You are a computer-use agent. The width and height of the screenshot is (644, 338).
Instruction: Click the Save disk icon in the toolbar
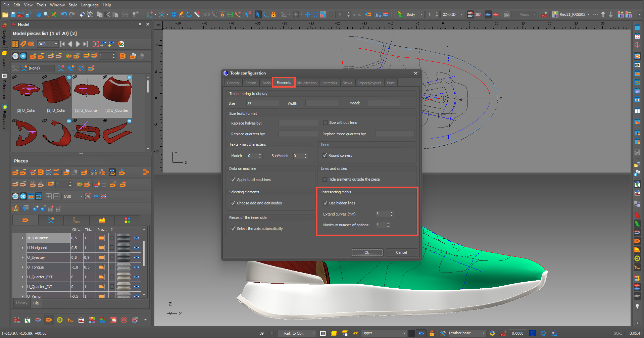(x=13, y=14)
